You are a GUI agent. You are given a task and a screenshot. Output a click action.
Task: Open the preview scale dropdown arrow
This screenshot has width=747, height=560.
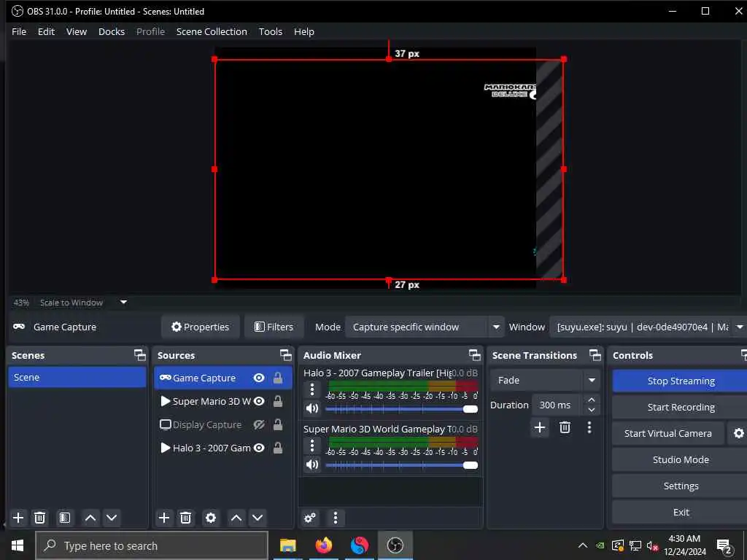click(x=123, y=302)
